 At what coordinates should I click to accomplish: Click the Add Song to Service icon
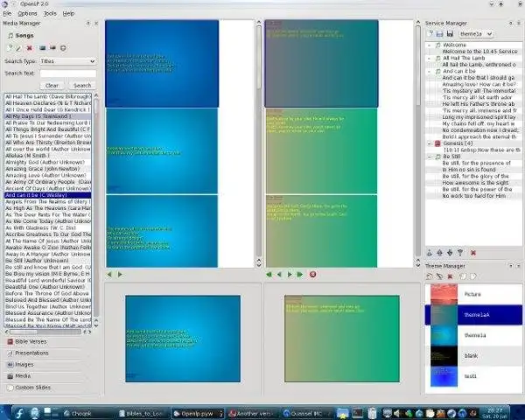click(x=63, y=48)
